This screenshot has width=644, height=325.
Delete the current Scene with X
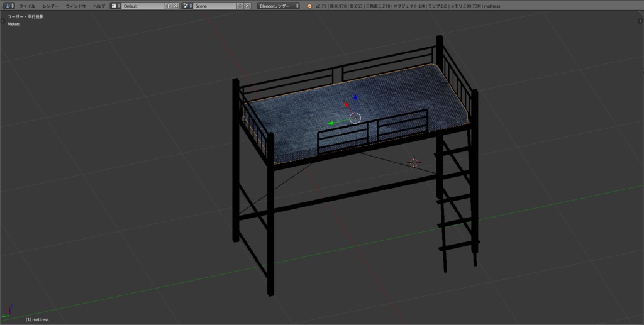[247, 6]
